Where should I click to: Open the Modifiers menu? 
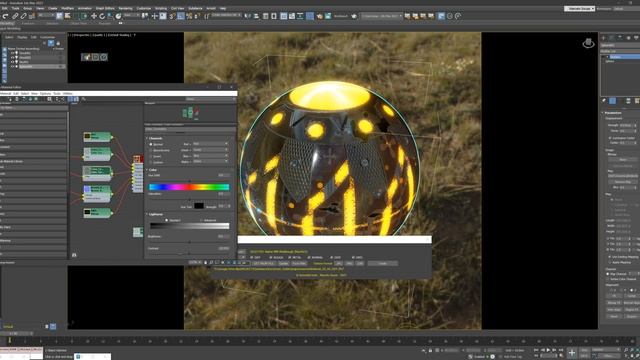coord(67,8)
